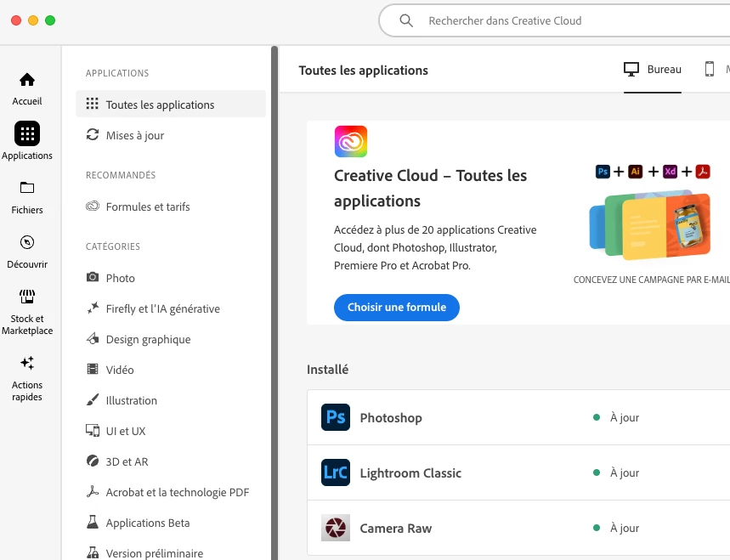This screenshot has width=730, height=560.
Task: Click the 3D et AR sphere icon
Action: tap(92, 461)
